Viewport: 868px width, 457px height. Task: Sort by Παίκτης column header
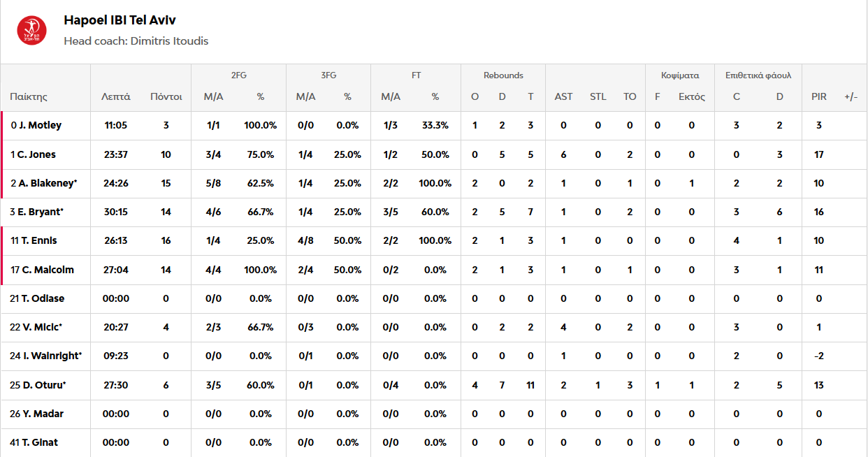click(29, 96)
